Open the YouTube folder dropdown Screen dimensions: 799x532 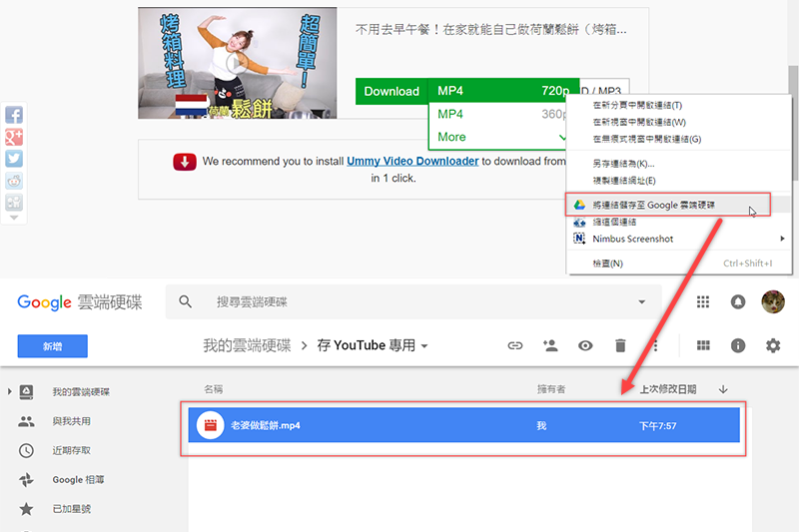tap(373, 345)
